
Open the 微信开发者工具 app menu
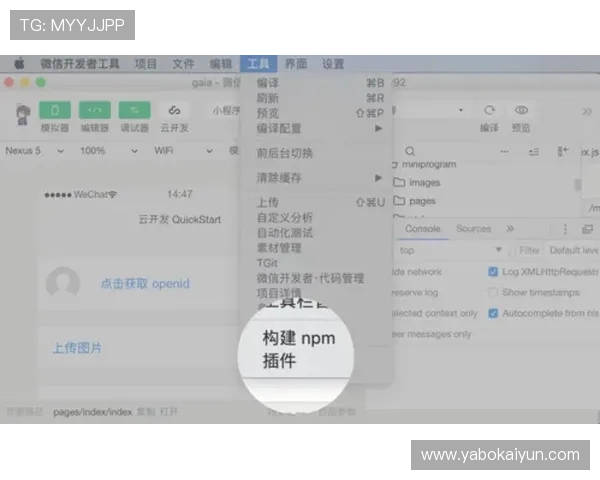point(80,64)
